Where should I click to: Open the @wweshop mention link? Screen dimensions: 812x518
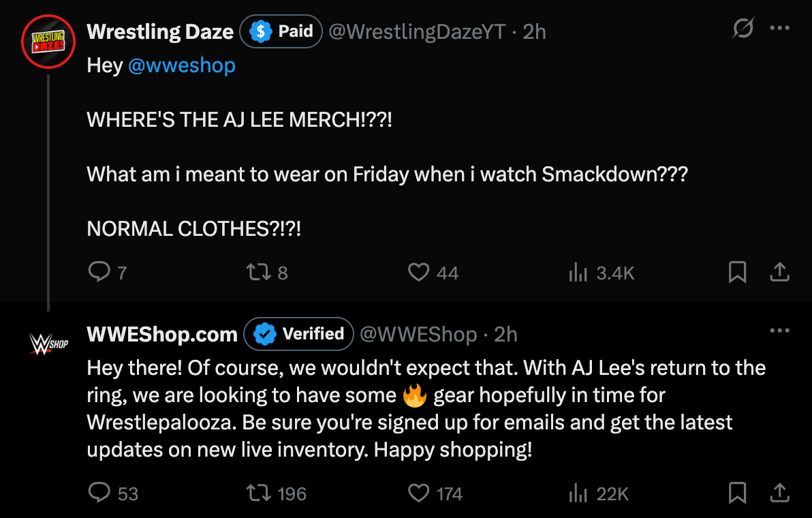(181, 65)
